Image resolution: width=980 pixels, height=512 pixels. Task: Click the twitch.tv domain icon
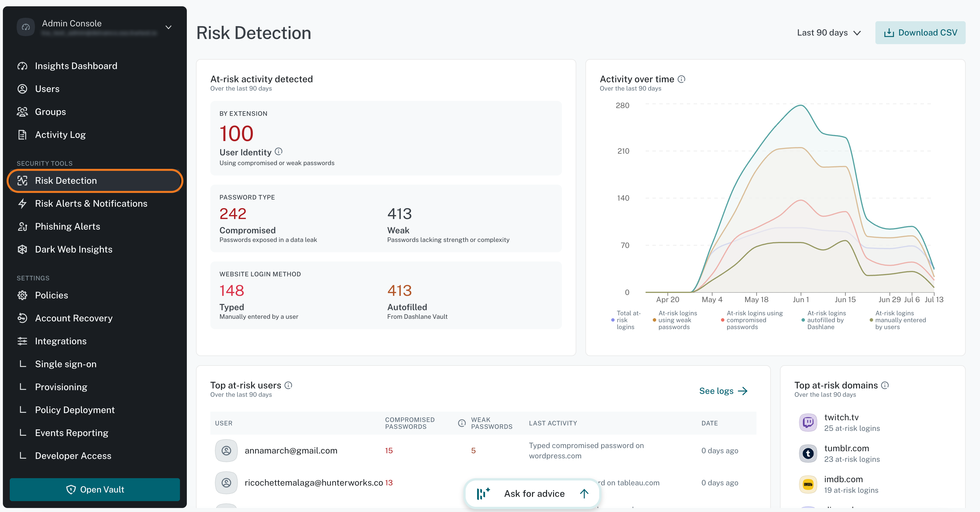tap(808, 423)
